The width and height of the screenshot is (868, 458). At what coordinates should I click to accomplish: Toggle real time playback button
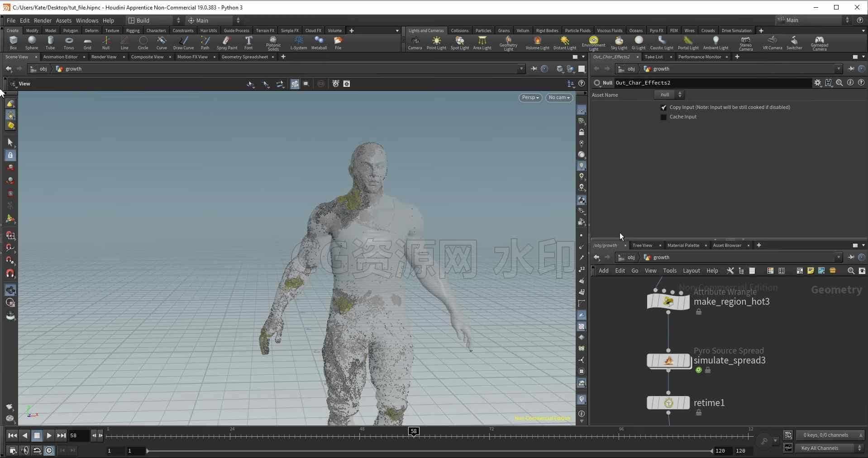[x=49, y=450]
